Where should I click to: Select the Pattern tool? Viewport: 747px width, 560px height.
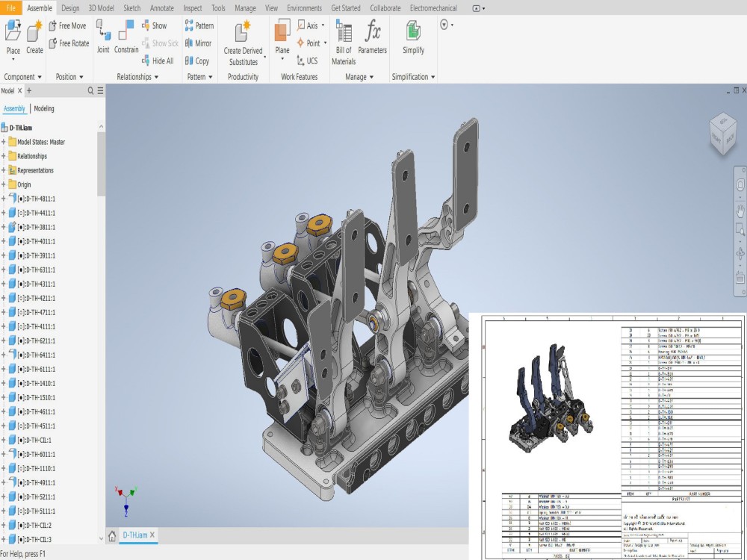(x=199, y=25)
